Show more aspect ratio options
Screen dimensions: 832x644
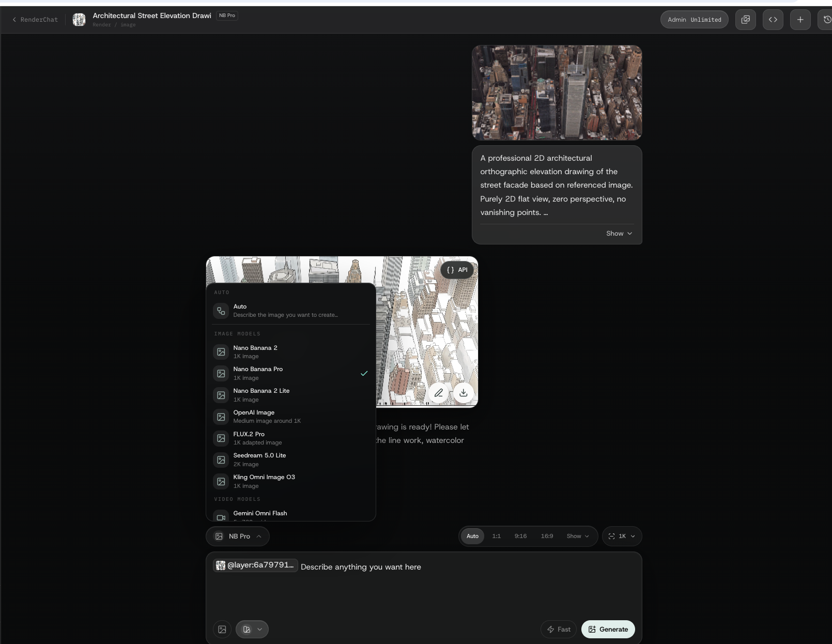coord(578,536)
